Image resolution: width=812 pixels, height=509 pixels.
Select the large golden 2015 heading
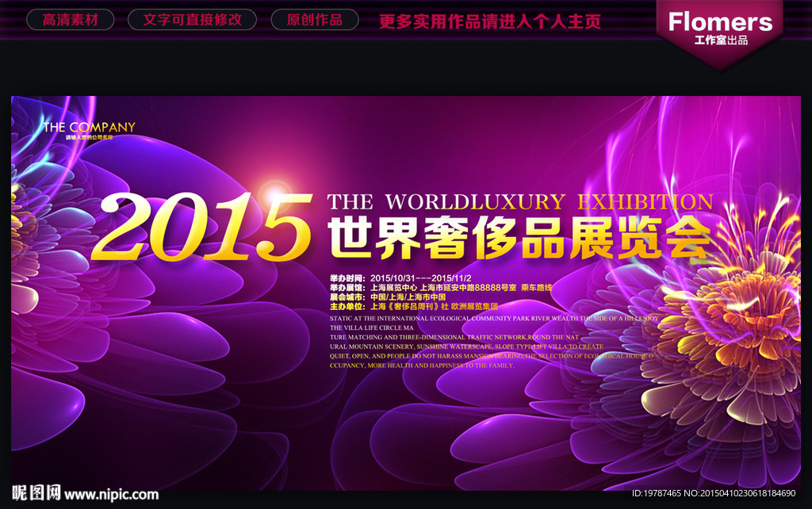coord(202,226)
